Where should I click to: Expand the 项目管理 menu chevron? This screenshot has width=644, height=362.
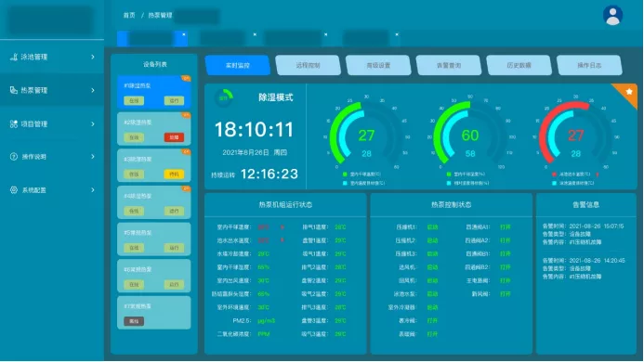point(93,124)
